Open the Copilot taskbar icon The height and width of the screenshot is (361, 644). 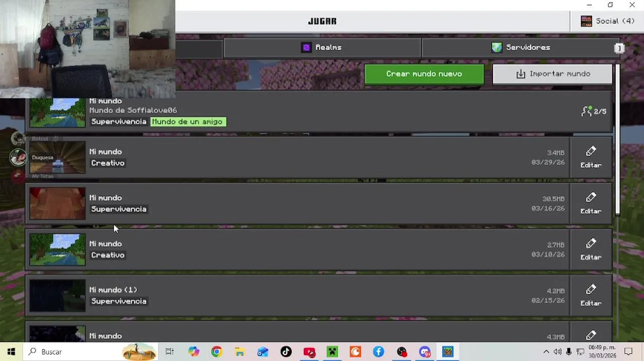(194, 352)
